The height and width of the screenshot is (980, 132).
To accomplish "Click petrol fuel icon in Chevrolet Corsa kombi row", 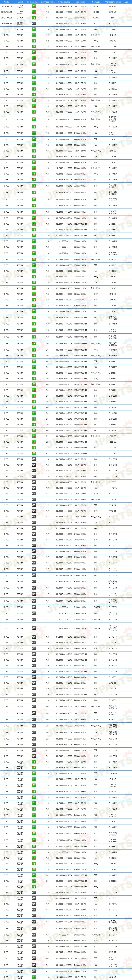I will click(x=34, y=6).
